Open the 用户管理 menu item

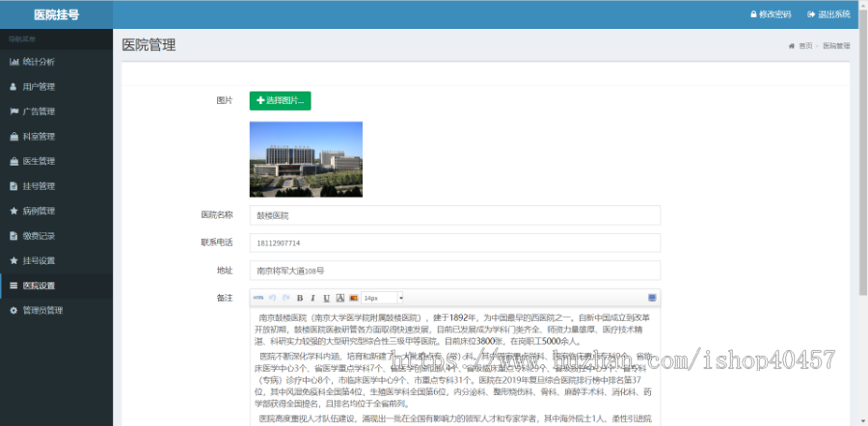coord(57,87)
